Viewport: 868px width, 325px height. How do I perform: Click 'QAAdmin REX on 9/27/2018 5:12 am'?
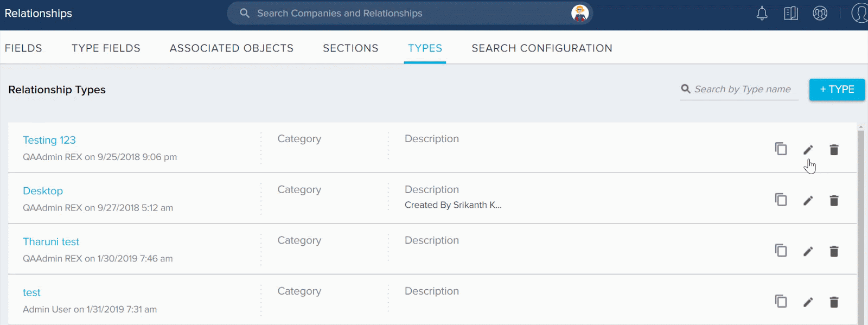pyautogui.click(x=98, y=208)
